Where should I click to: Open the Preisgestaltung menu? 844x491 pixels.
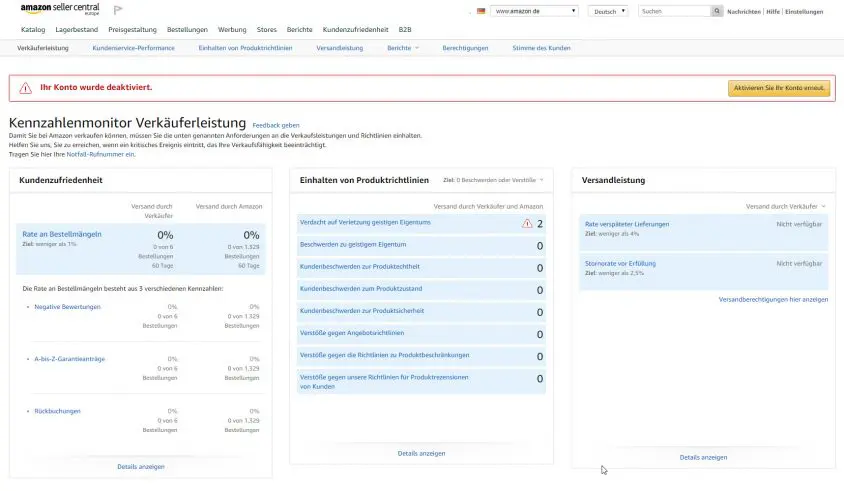pyautogui.click(x=132, y=30)
